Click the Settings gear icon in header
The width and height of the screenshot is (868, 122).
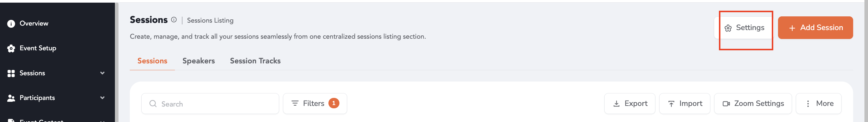point(728,28)
